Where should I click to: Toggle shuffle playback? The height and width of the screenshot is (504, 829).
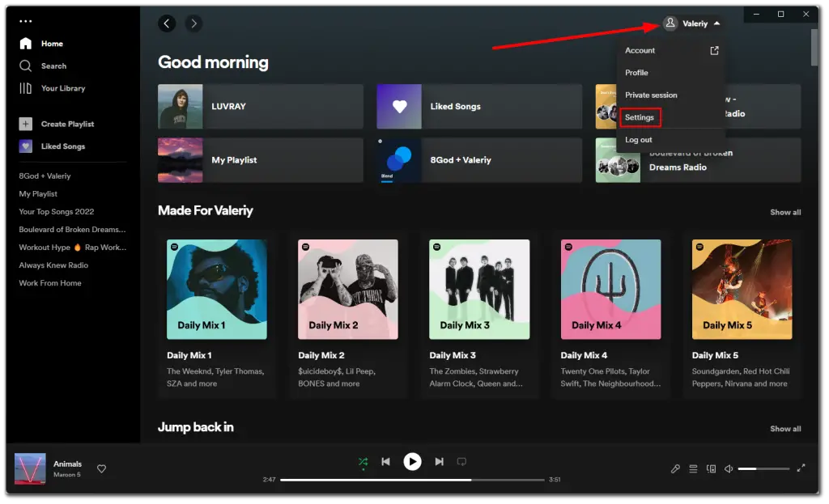pyautogui.click(x=362, y=461)
